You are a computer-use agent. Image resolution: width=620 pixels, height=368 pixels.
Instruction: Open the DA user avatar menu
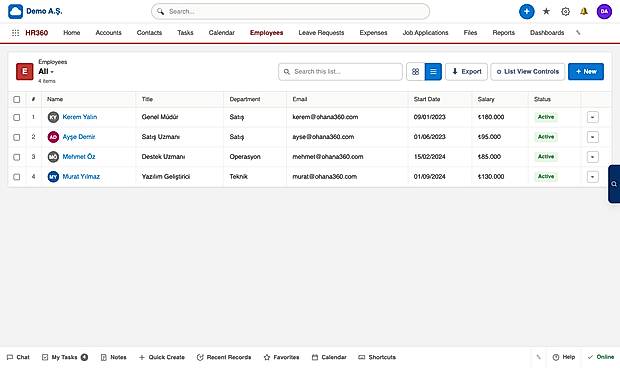604,11
